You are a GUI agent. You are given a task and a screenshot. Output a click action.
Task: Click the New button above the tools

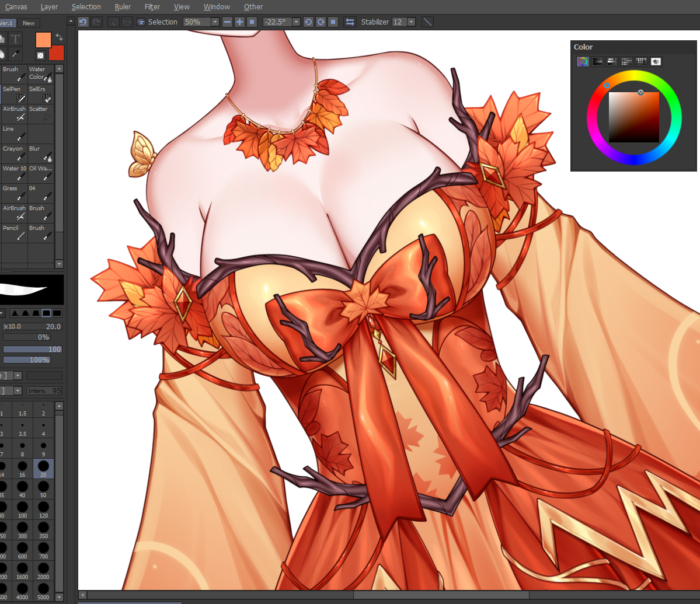pyautogui.click(x=28, y=23)
